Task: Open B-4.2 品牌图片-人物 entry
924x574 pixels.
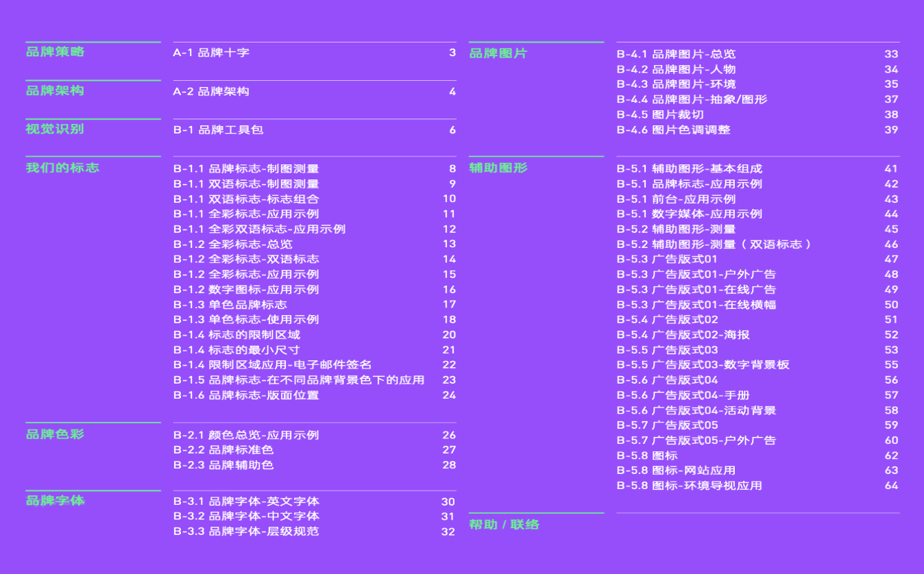Action: 677,69
